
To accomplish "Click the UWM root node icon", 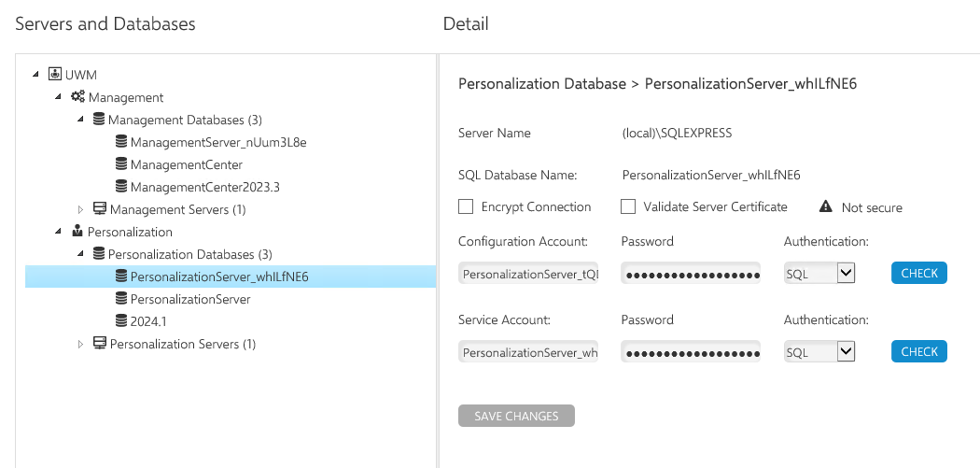I will [x=54, y=75].
